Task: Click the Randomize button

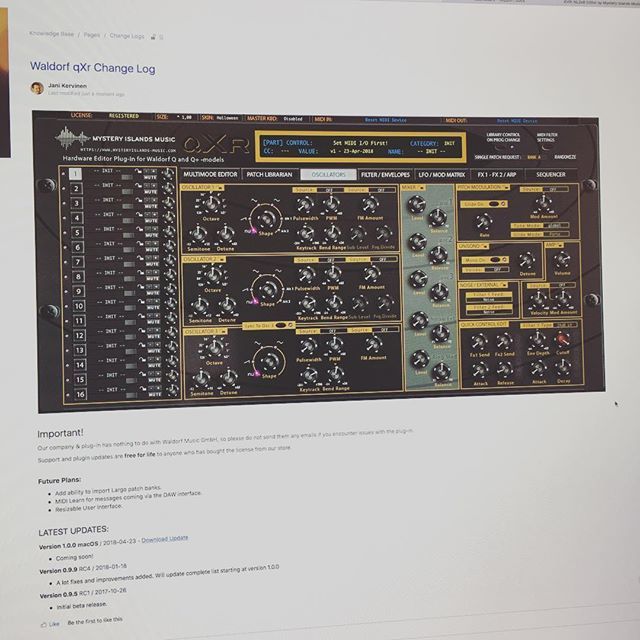Action: tap(565, 157)
